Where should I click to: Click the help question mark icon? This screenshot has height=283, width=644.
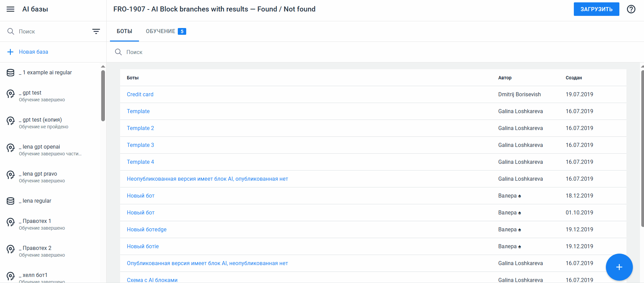tap(631, 9)
